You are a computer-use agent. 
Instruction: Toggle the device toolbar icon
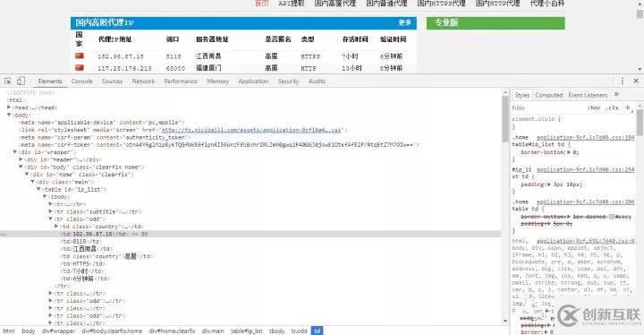coord(21,82)
